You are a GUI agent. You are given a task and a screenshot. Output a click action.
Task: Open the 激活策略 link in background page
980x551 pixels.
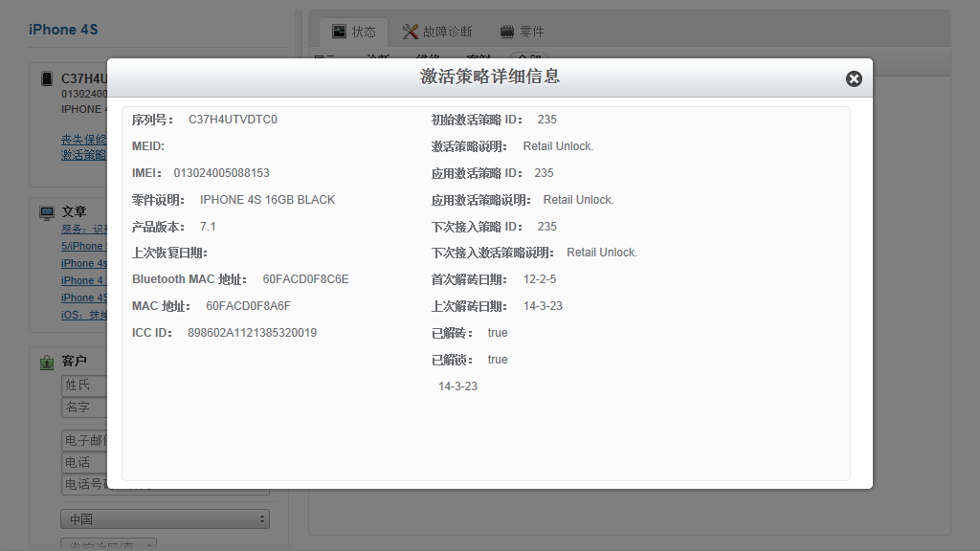(x=84, y=155)
